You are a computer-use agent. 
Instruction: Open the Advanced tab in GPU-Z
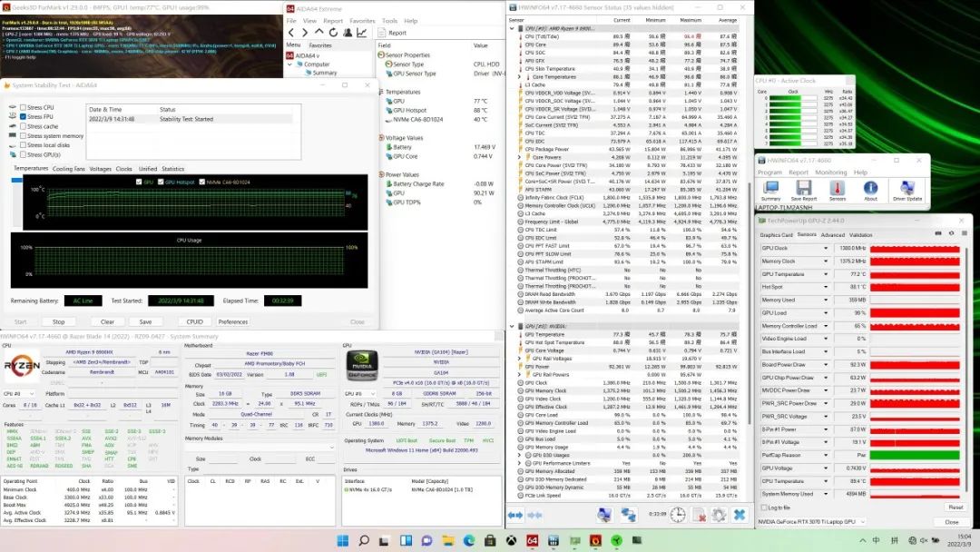tap(832, 234)
